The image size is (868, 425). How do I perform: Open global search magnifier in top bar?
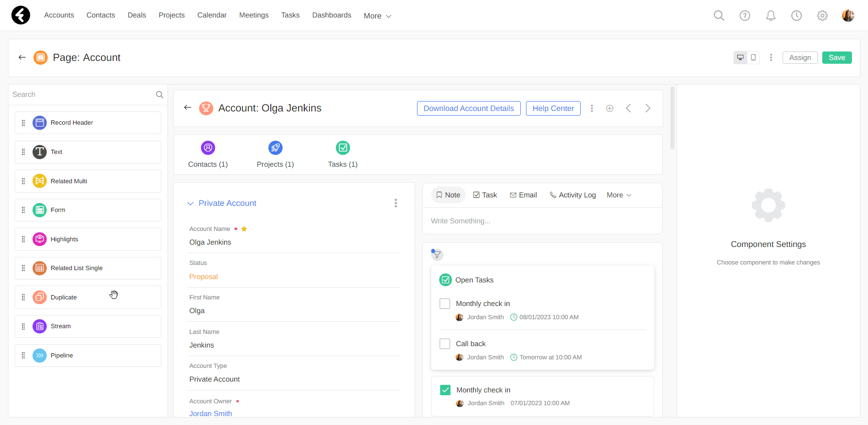719,16
